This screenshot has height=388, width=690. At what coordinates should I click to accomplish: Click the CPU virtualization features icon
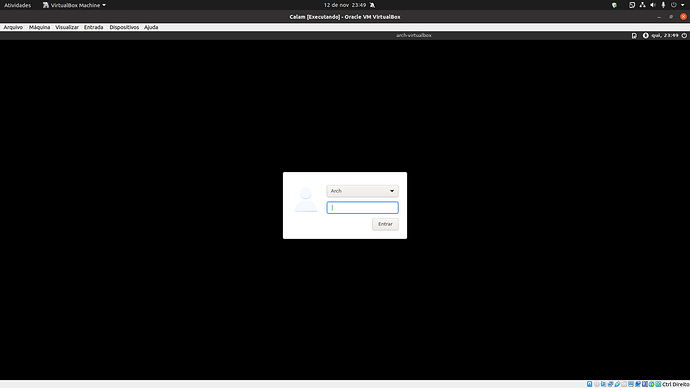645,384
